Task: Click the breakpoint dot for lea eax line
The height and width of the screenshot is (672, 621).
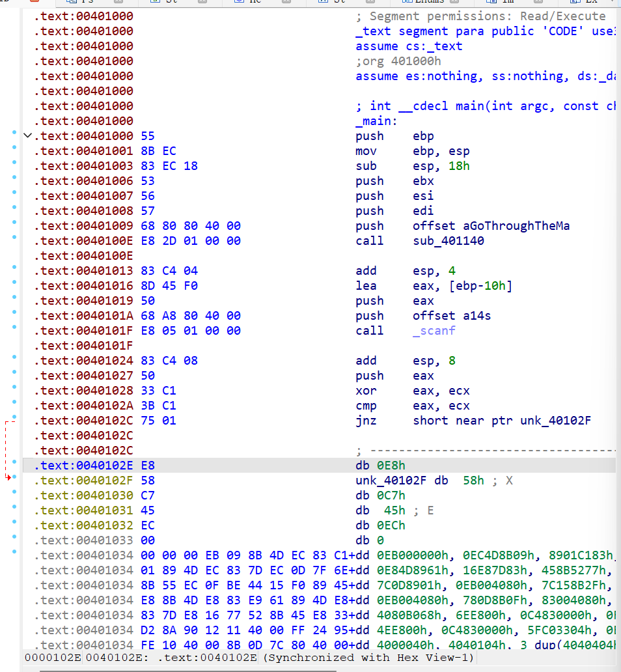Action: click(14, 283)
